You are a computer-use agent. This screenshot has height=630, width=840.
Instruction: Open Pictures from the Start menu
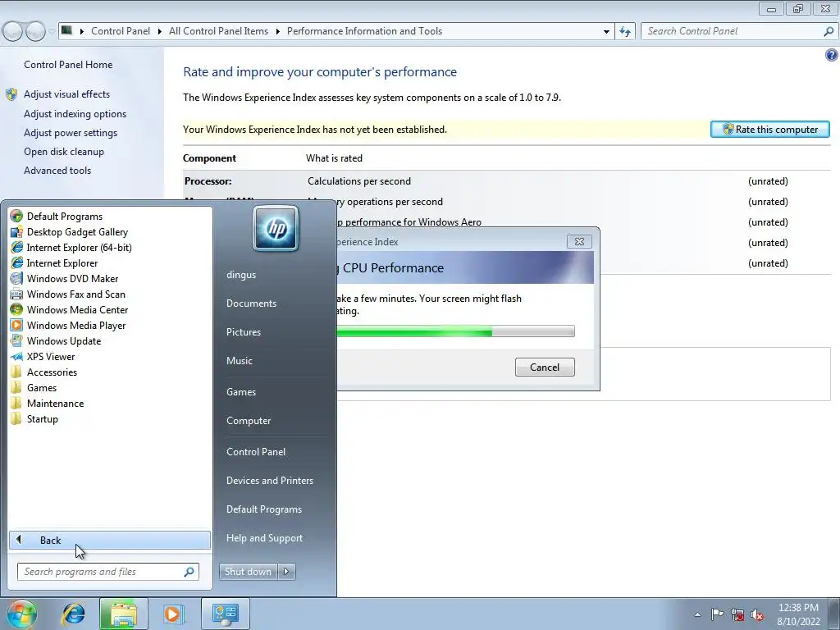(243, 332)
